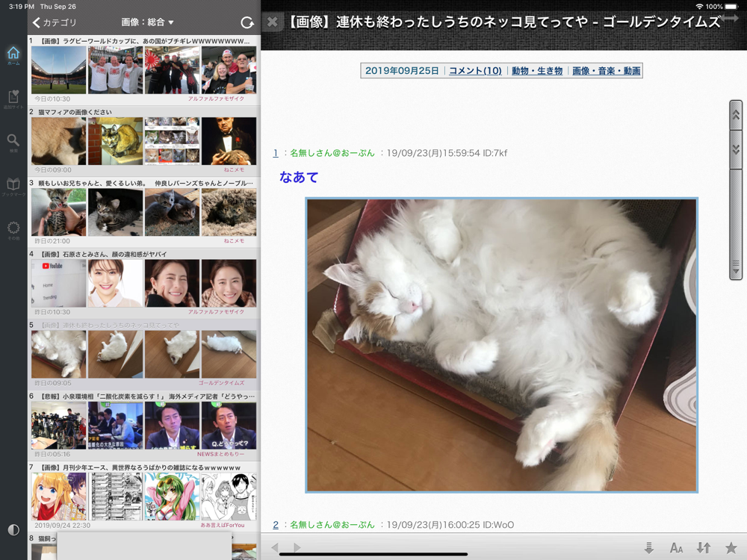The height and width of the screenshot is (560, 747).
Task: Tap the Wi-Fi status icon
Action: coord(699,7)
